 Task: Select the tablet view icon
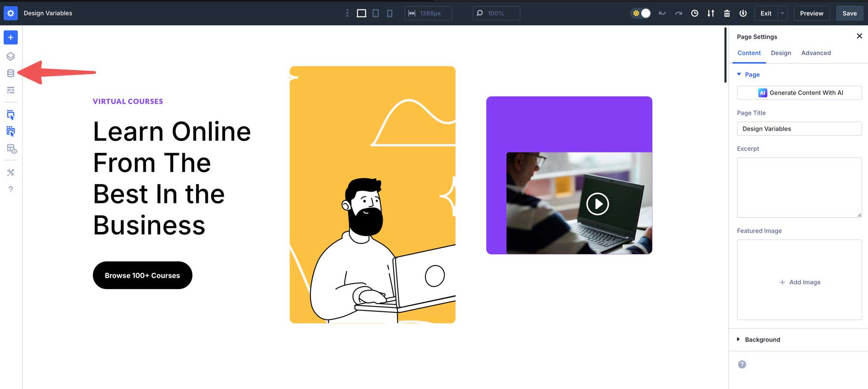(376, 13)
